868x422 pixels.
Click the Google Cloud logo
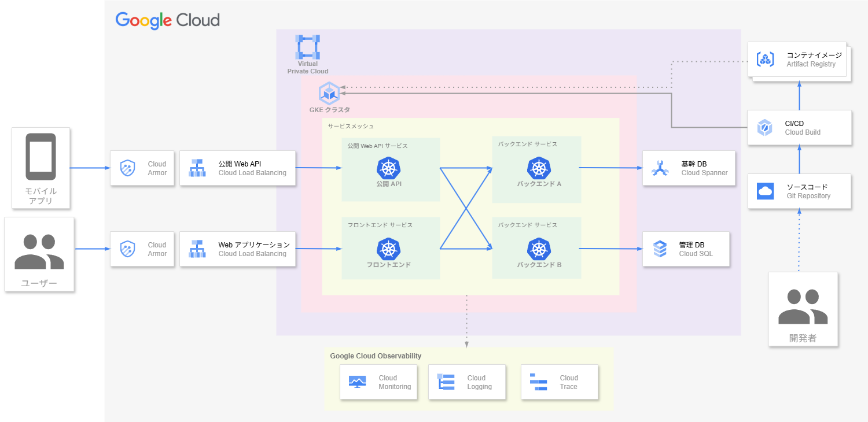(168, 20)
